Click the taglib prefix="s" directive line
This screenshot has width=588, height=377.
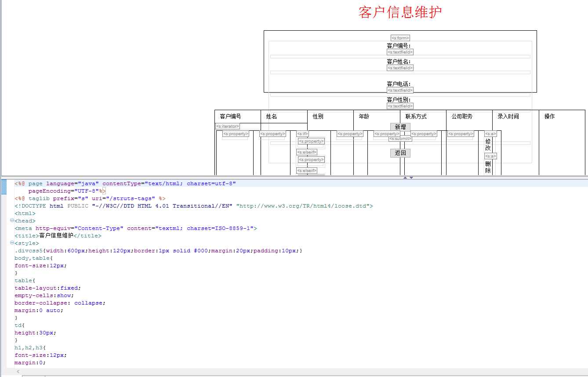tap(90, 198)
